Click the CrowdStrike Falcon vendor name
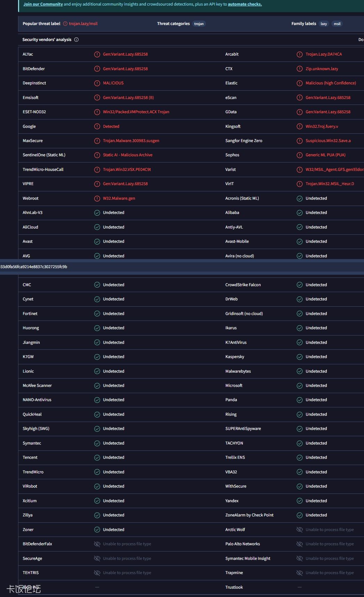This screenshot has height=597, width=364. pos(243,285)
